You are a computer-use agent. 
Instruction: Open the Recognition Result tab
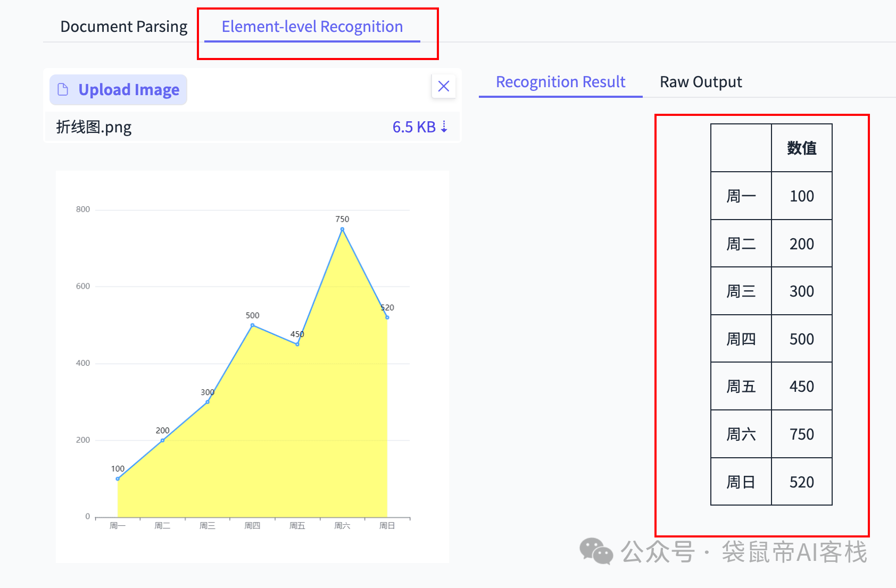click(560, 82)
